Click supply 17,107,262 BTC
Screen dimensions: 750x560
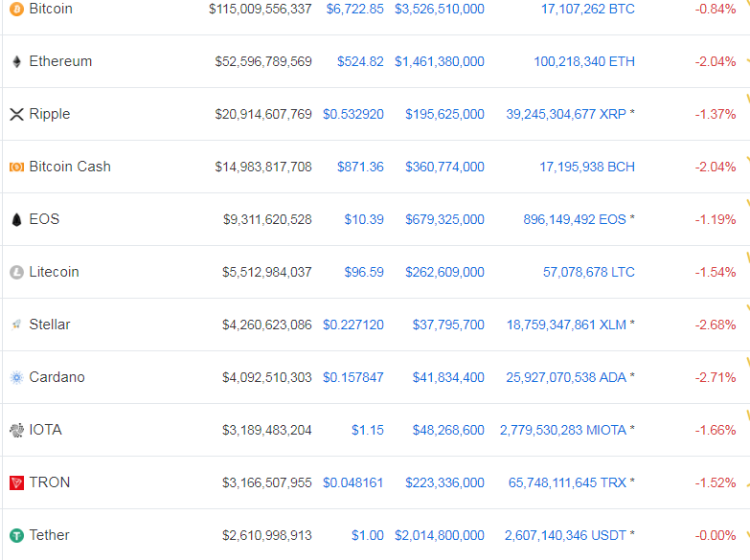coord(588,9)
